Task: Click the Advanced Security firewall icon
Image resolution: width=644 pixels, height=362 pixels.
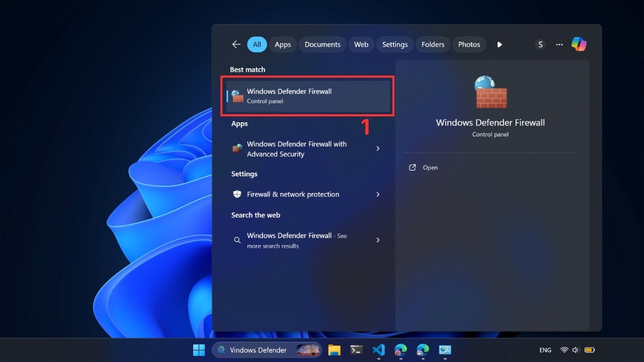Action: 237,149
